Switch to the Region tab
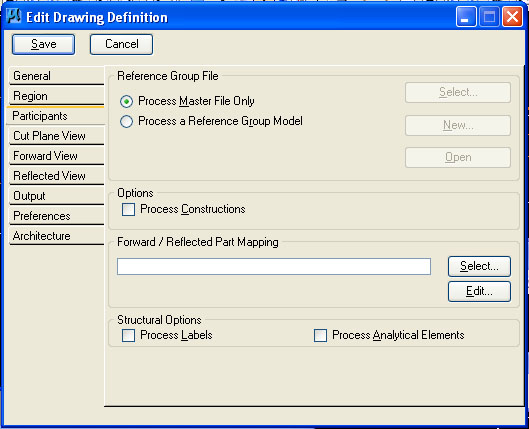Screen dimensions: 529x429 point(56,96)
